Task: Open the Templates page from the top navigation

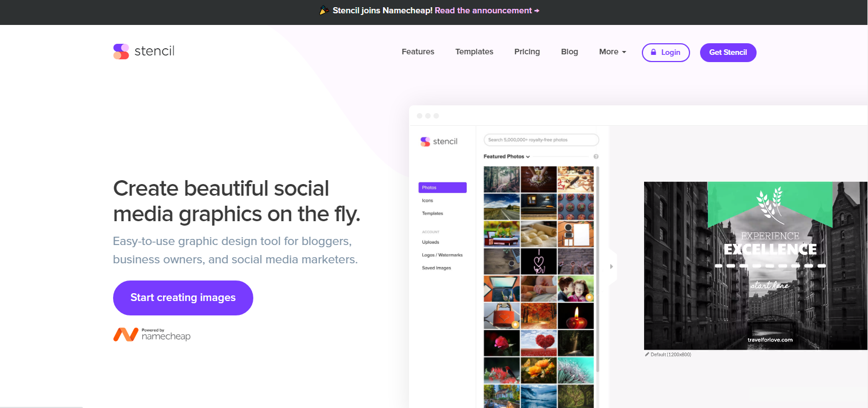Action: (x=474, y=52)
